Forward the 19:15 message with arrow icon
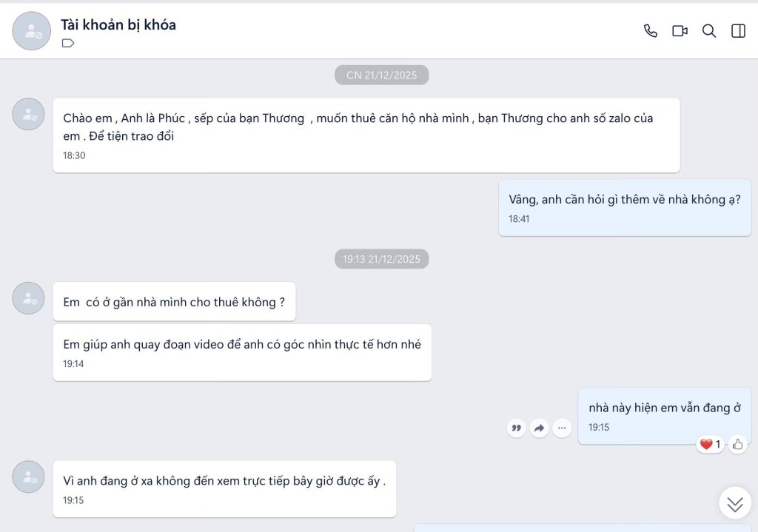This screenshot has width=758, height=532. click(x=539, y=428)
